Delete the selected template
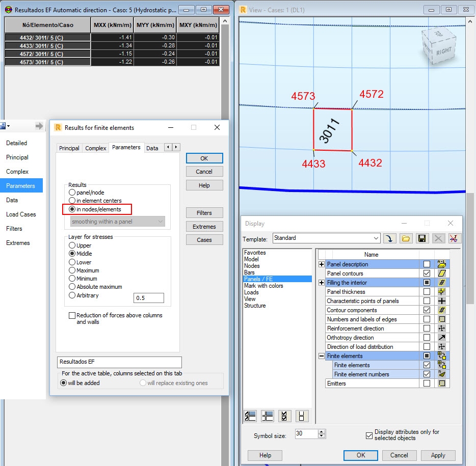Viewport: 476px width, 466px height. point(437,238)
